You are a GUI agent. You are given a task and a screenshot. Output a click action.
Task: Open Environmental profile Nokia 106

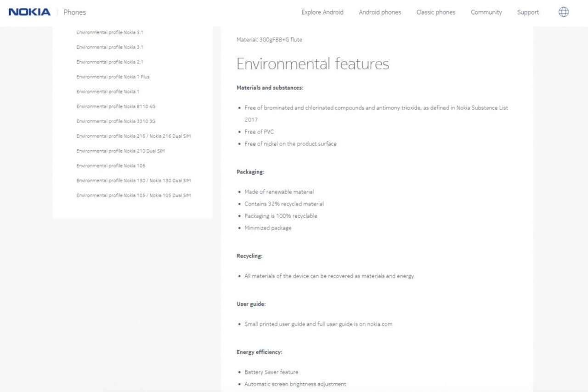(111, 165)
